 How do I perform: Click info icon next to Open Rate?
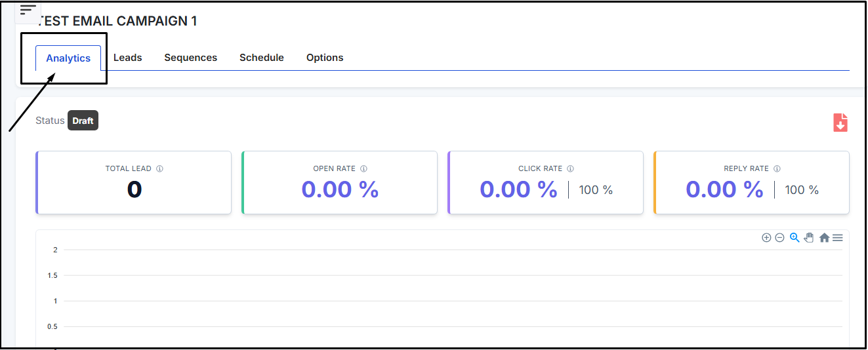[363, 168]
